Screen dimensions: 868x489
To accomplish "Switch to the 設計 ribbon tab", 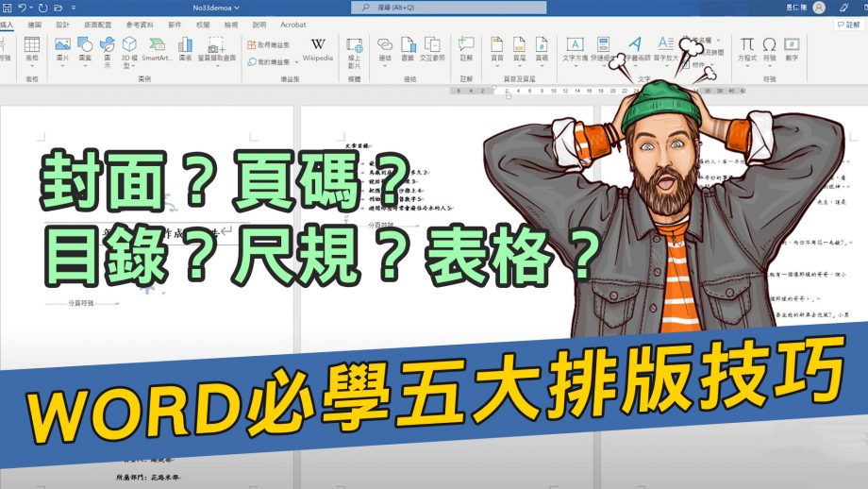I will (x=62, y=25).
